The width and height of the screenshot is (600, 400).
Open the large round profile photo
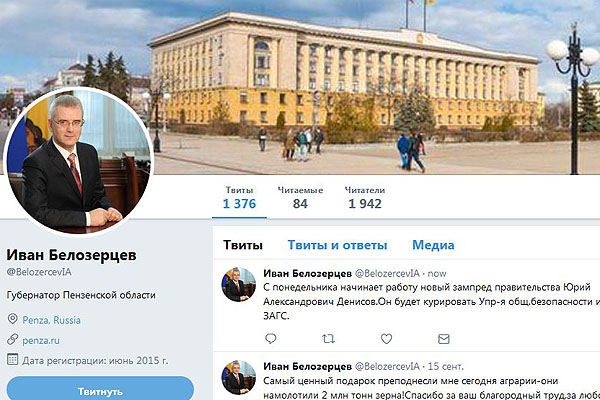pyautogui.click(x=78, y=161)
